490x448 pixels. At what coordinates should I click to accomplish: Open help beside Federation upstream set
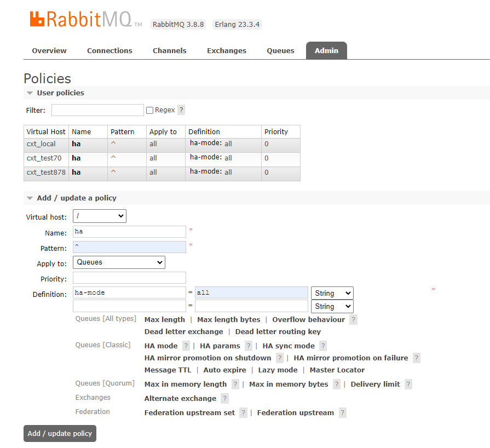tap(243, 412)
